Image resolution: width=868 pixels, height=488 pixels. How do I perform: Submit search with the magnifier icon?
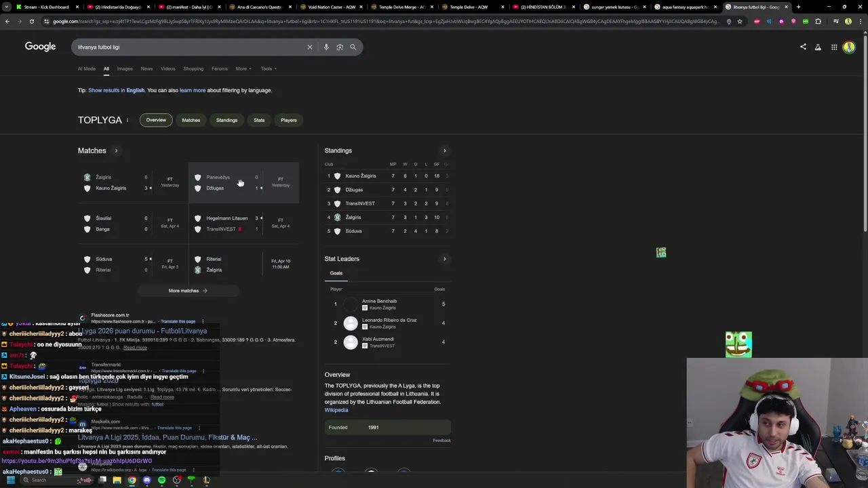353,47
